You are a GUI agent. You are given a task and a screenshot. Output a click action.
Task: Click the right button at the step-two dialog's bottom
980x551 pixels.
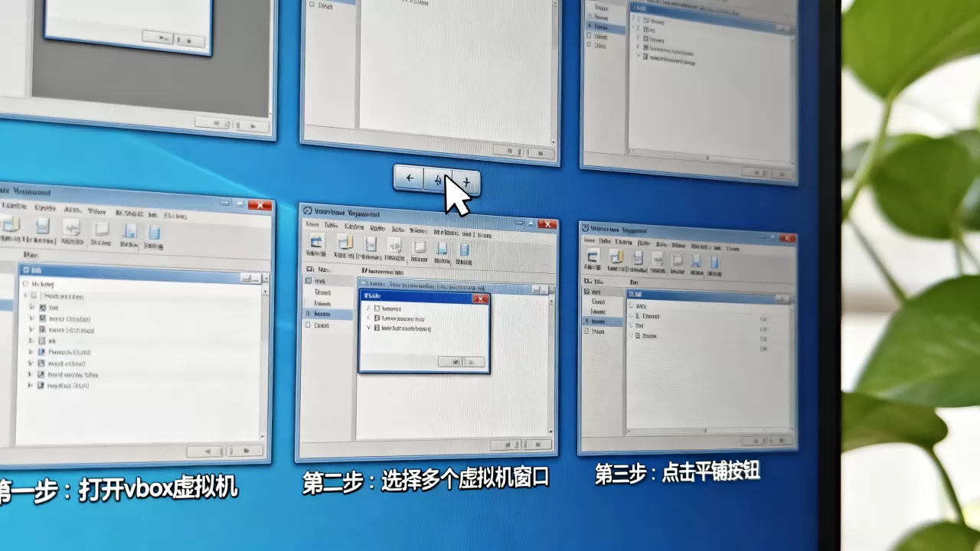pos(474,362)
